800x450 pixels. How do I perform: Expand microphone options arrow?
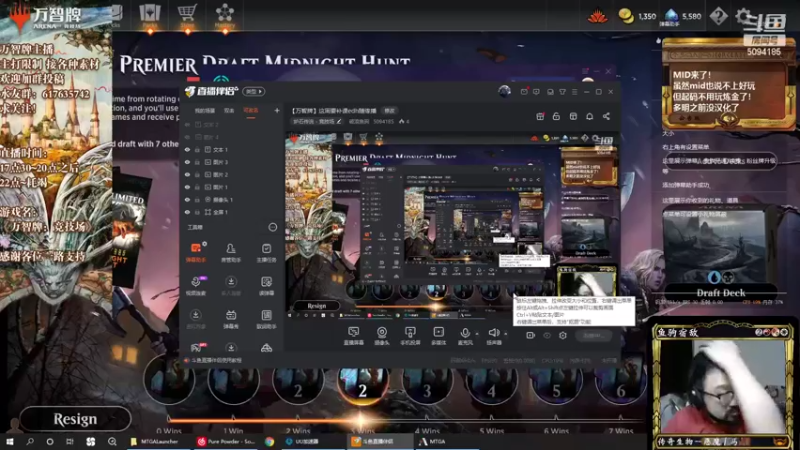pyautogui.click(x=477, y=334)
